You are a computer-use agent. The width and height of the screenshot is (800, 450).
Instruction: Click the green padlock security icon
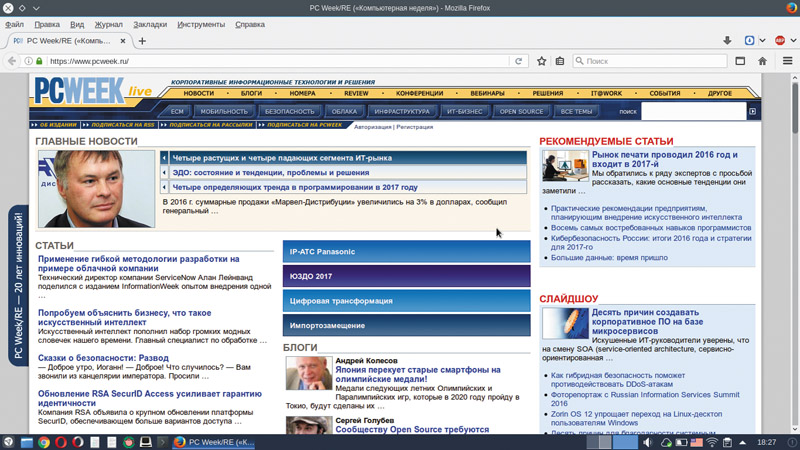tap(39, 61)
